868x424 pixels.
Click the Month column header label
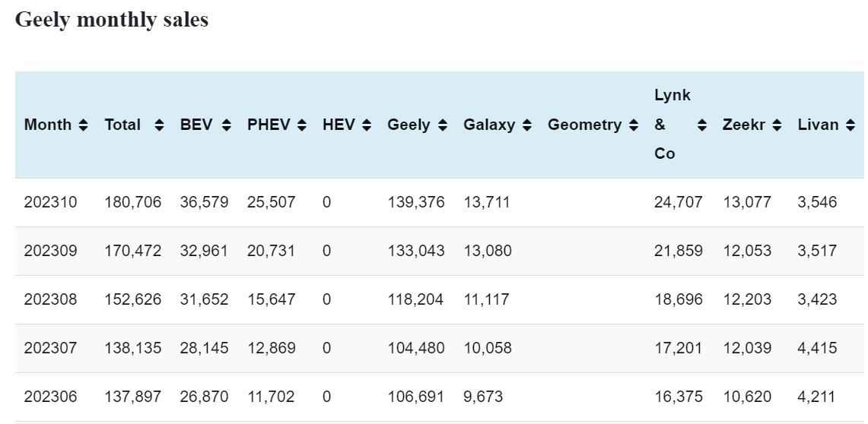click(48, 125)
